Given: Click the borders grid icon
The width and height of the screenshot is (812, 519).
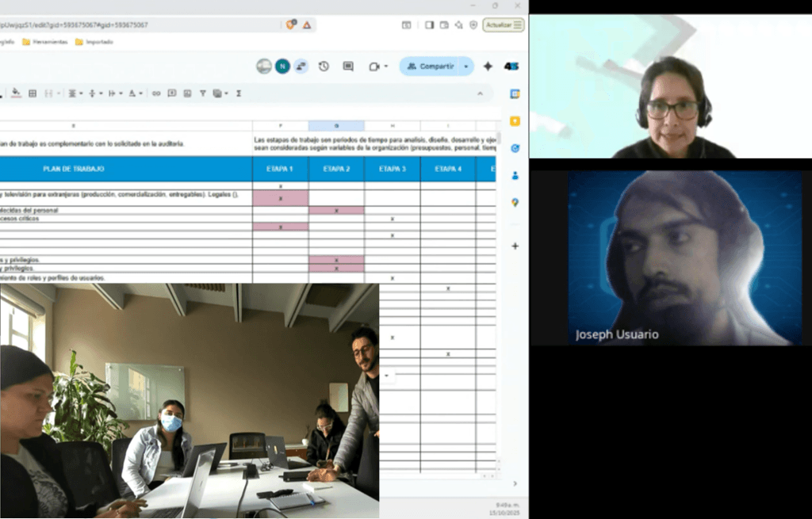Looking at the screenshot, I should [33, 93].
